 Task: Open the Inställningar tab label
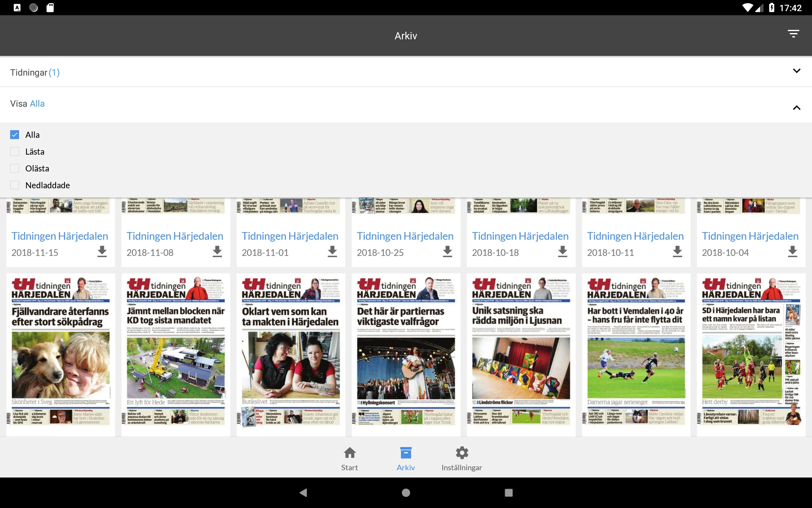click(462, 468)
